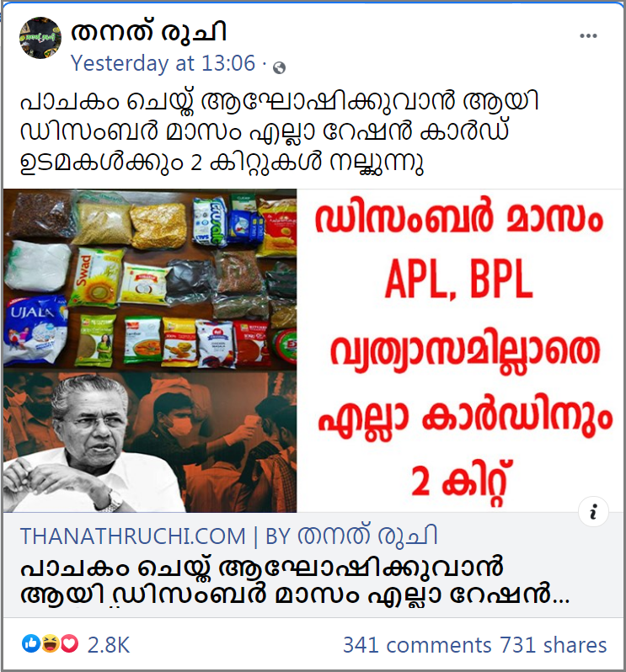
Task: View the 731 shares list
Action: (553, 645)
